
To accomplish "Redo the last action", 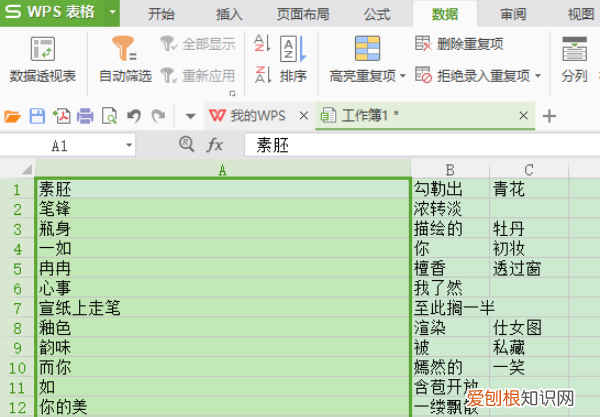I will 158,116.
